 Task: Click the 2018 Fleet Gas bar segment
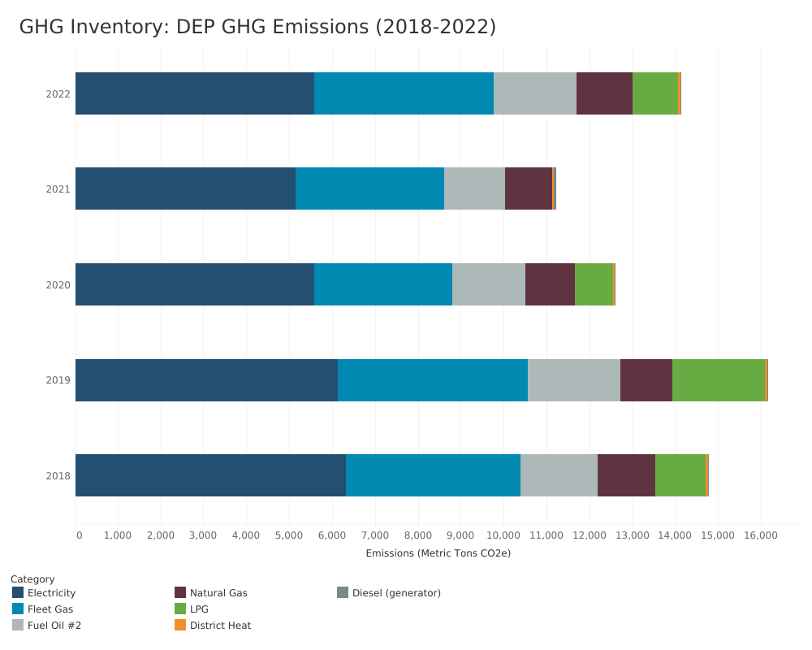(x=434, y=475)
